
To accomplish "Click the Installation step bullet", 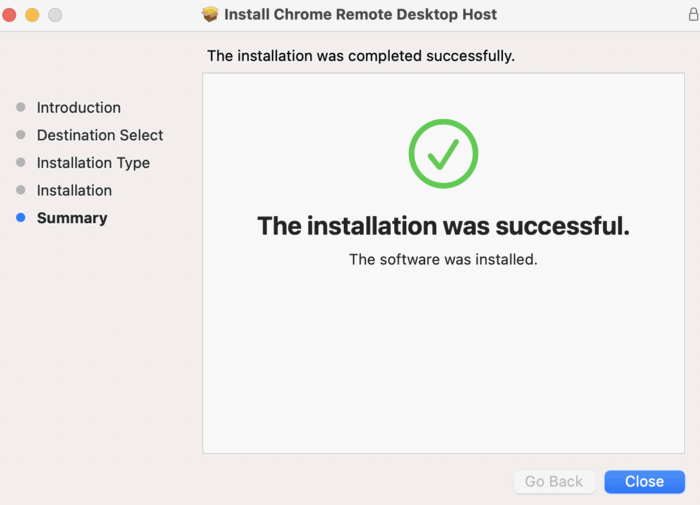I will pyautogui.click(x=21, y=190).
